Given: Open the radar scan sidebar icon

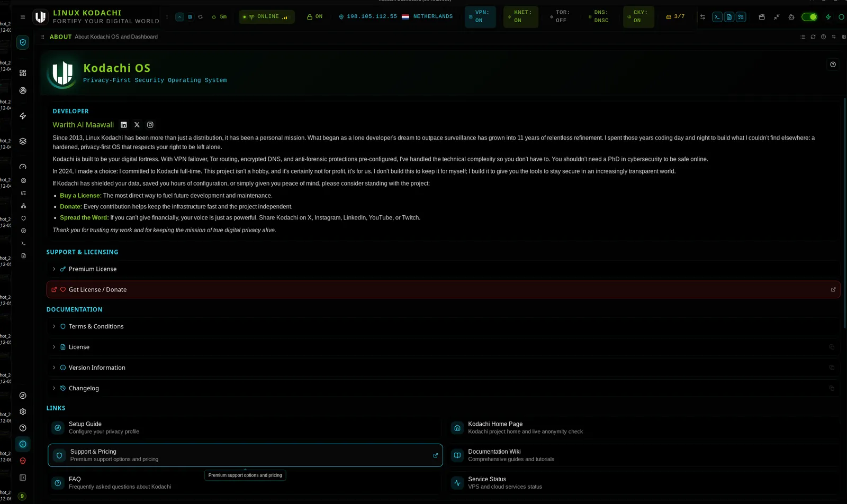Looking at the screenshot, I should (x=23, y=90).
